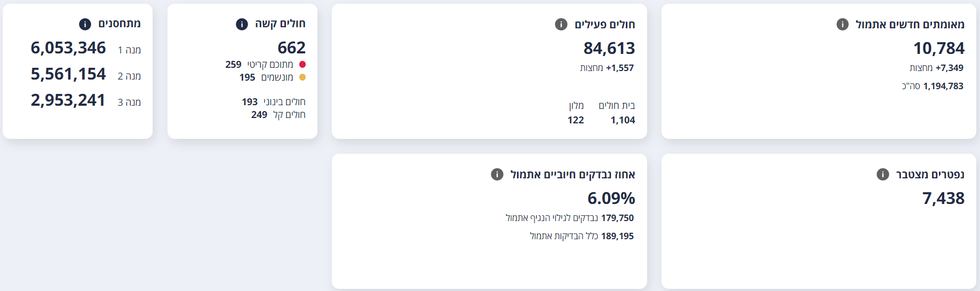The width and height of the screenshot is (980, 291).
Task: Click בית חולים count 1,104
Action: (x=623, y=120)
